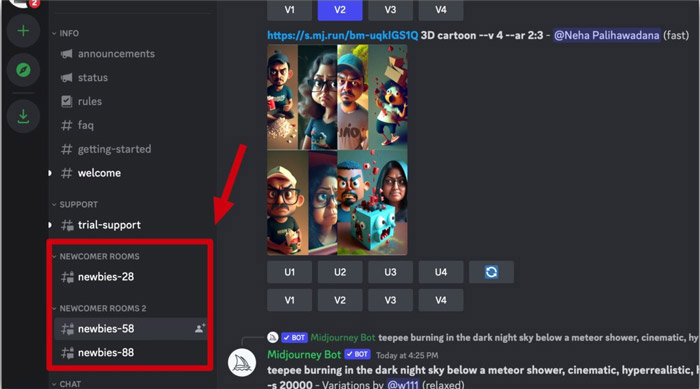
Task: Open Explore Discoverable Servers compass icon
Action: click(23, 70)
